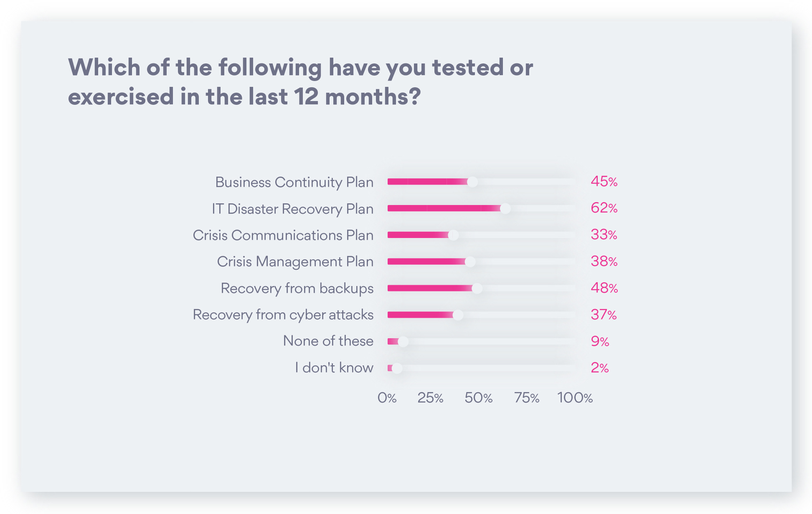Click the 0% axis label
The height and width of the screenshot is (514, 812).
pyautogui.click(x=387, y=398)
